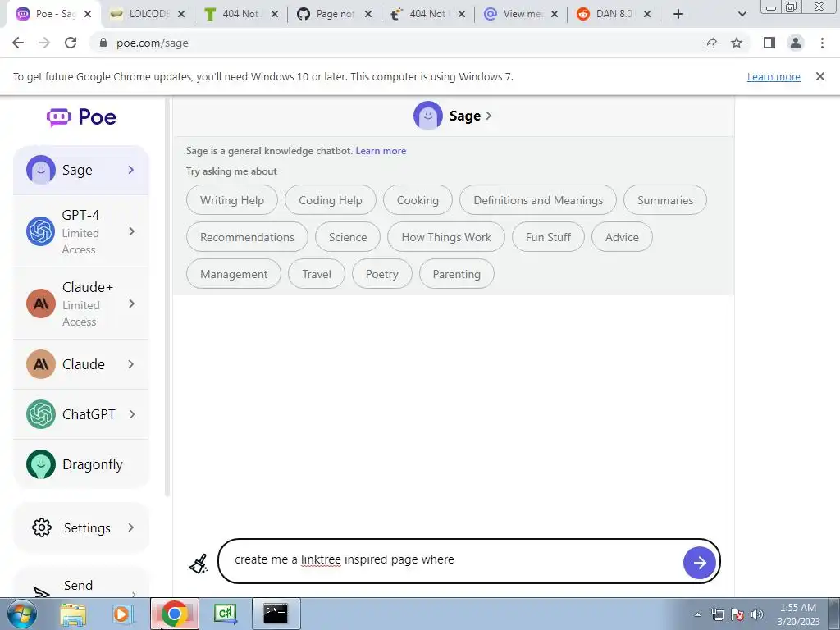This screenshot has height=630, width=840.
Task: Expand the GPT-4 chevron
Action: (131, 231)
